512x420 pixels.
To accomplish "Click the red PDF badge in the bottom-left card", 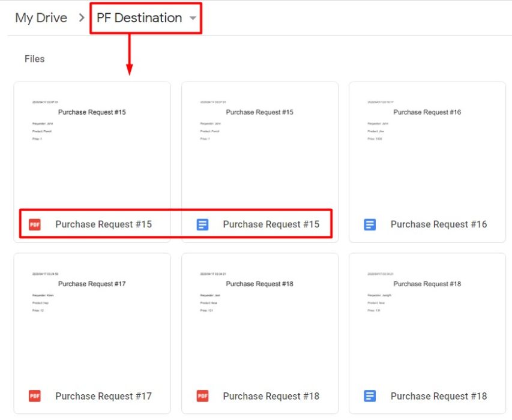I will [34, 396].
